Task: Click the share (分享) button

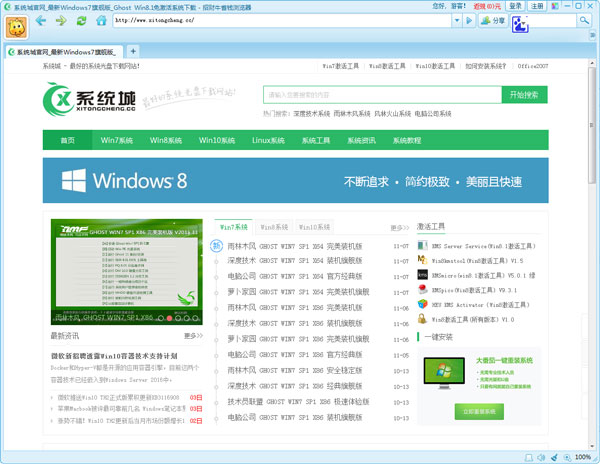Action: click(x=493, y=21)
